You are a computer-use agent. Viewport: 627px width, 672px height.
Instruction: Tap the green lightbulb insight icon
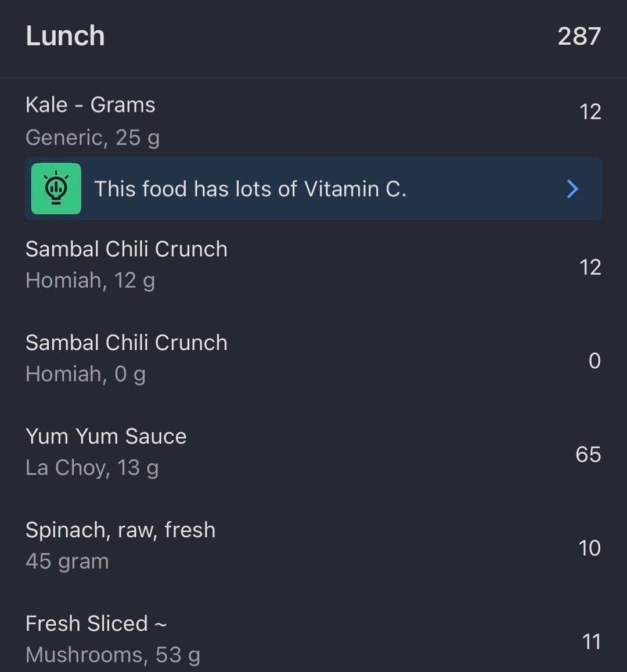pos(56,189)
